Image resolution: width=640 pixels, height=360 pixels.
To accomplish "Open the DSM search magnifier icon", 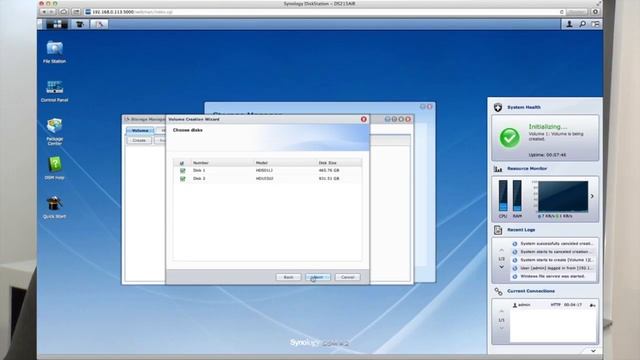I will point(582,24).
